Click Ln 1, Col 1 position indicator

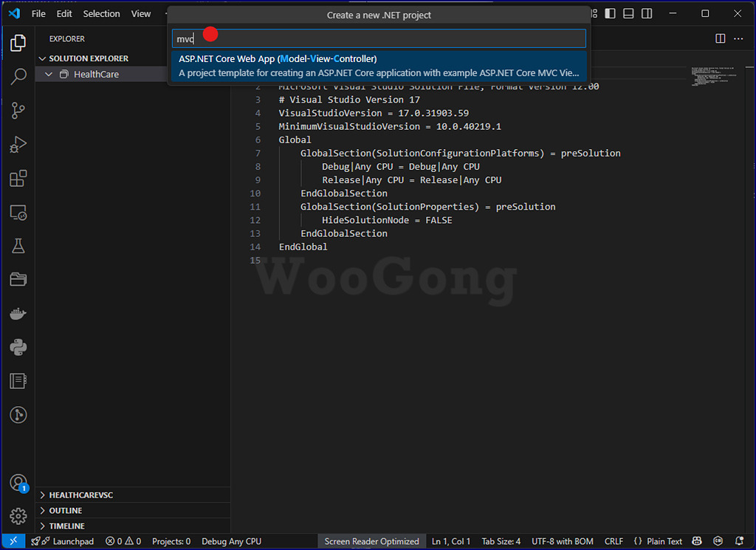[x=451, y=541]
